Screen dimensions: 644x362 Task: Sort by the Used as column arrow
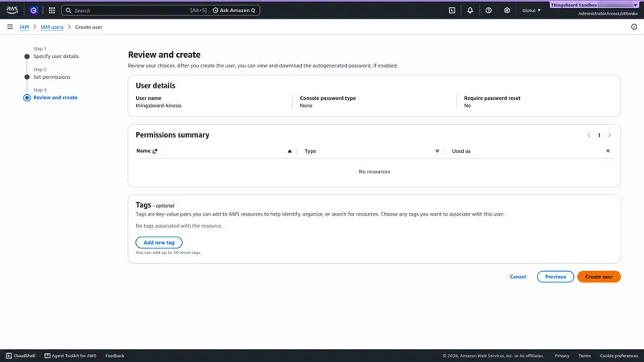608,151
